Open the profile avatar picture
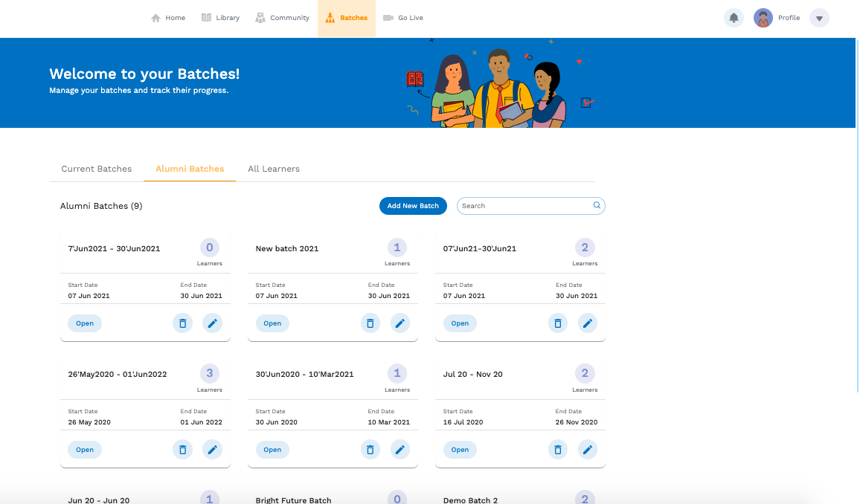860x504 pixels. [763, 18]
